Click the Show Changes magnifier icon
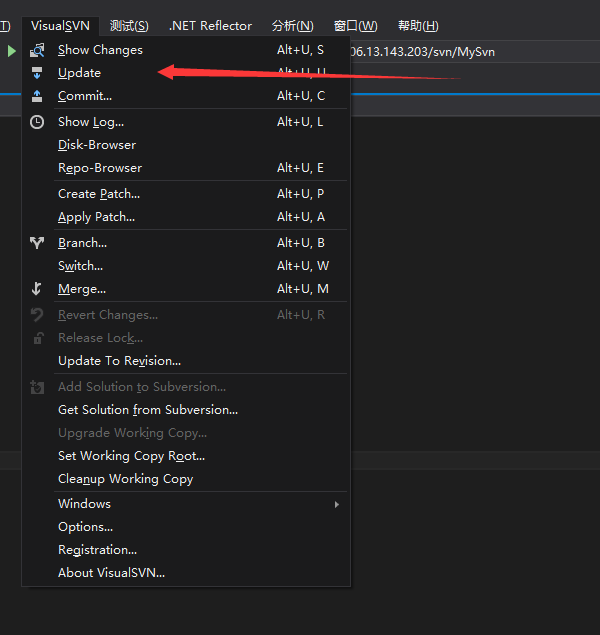 coord(37,50)
